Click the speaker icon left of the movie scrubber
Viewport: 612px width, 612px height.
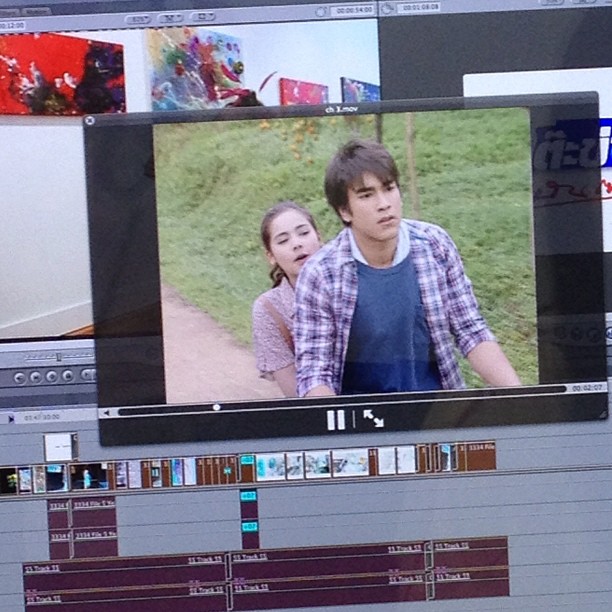106,413
